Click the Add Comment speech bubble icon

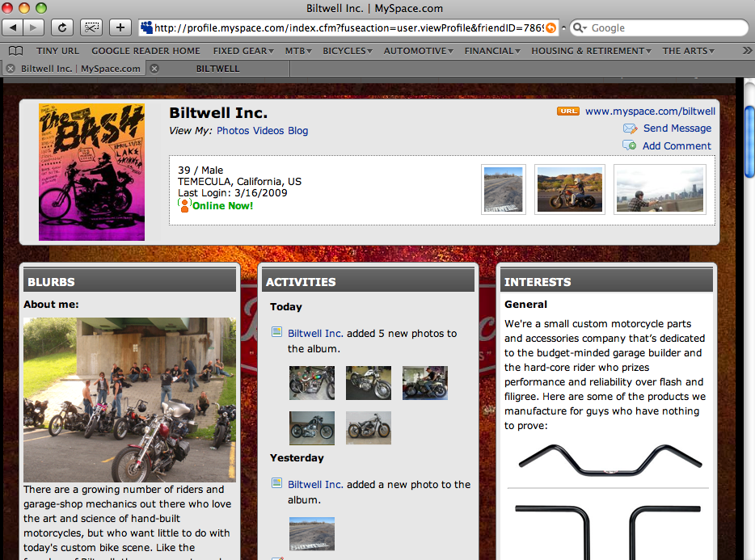pyautogui.click(x=630, y=145)
